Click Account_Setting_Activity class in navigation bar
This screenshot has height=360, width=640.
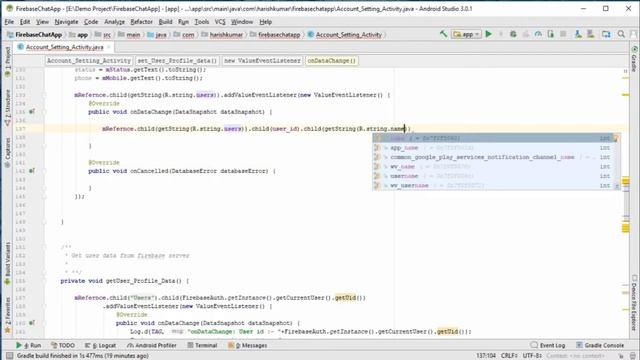(x=345, y=35)
